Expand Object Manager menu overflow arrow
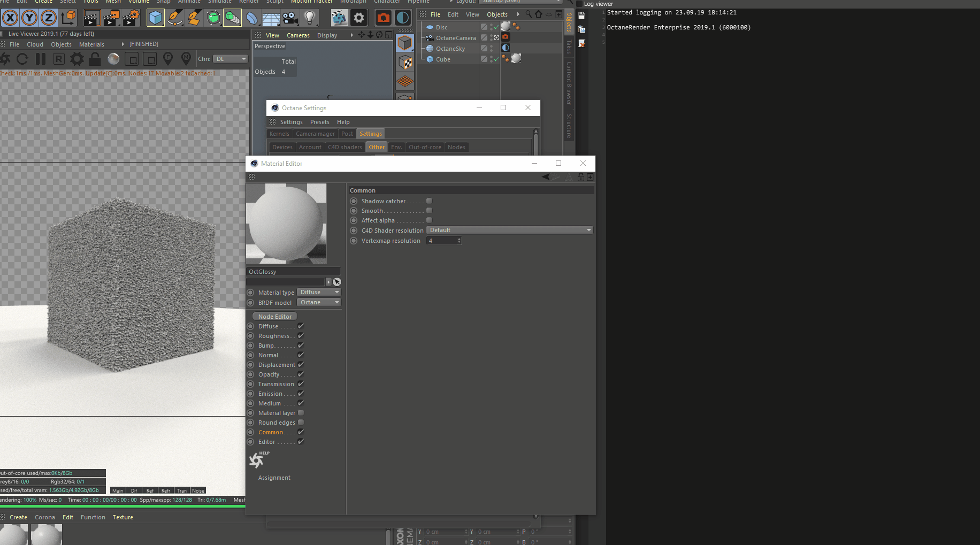The image size is (980, 545). pos(518,14)
